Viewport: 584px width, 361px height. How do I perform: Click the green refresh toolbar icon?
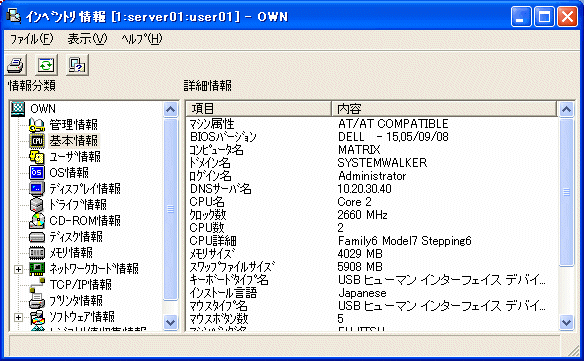tap(47, 65)
